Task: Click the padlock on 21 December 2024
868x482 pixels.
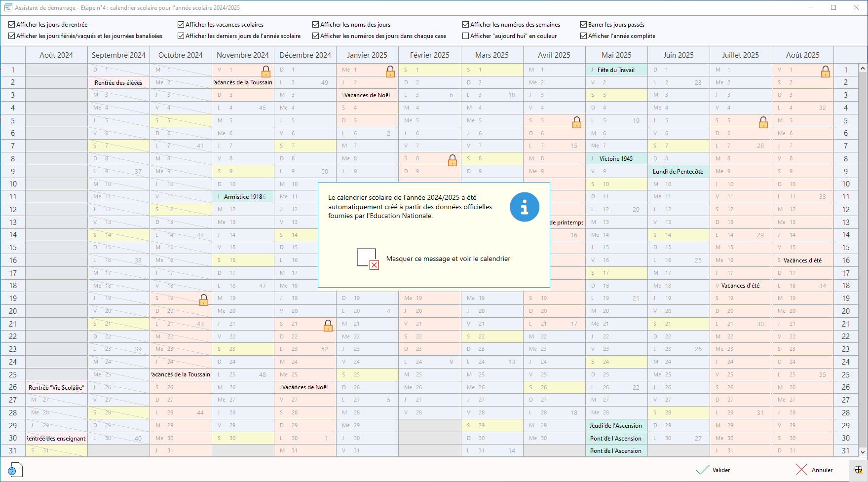Action: (x=328, y=326)
